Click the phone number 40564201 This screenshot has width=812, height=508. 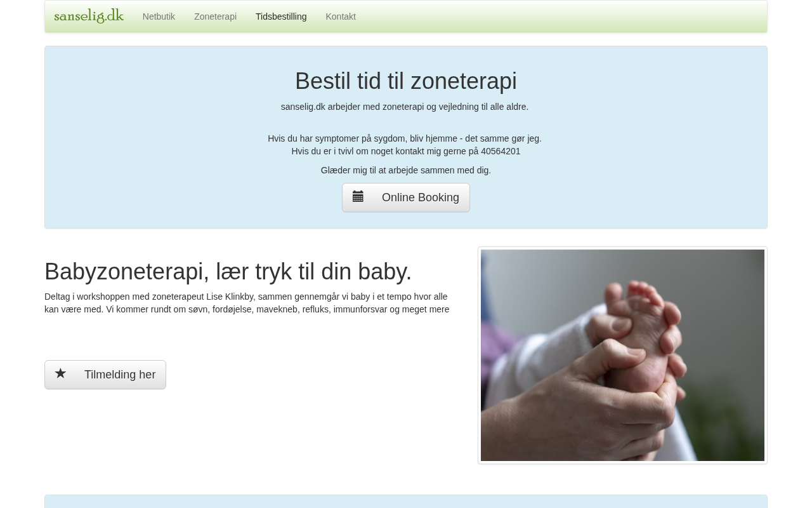[501, 151]
